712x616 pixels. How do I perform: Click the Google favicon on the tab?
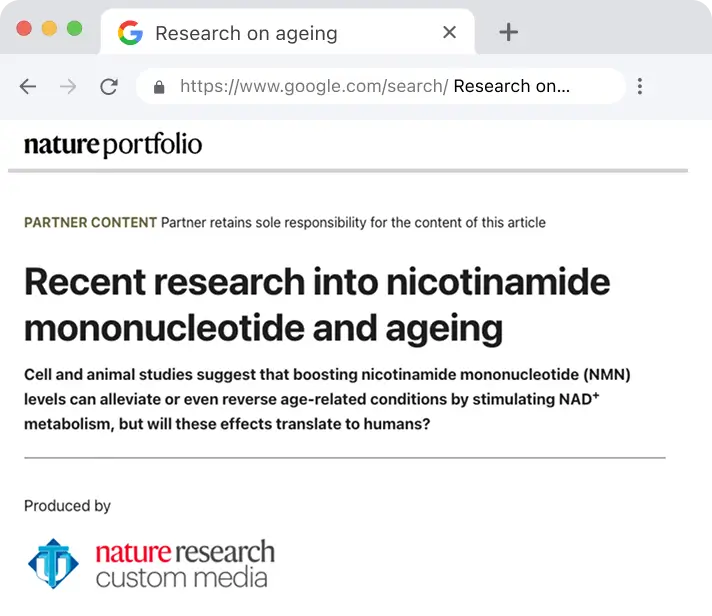pos(130,33)
